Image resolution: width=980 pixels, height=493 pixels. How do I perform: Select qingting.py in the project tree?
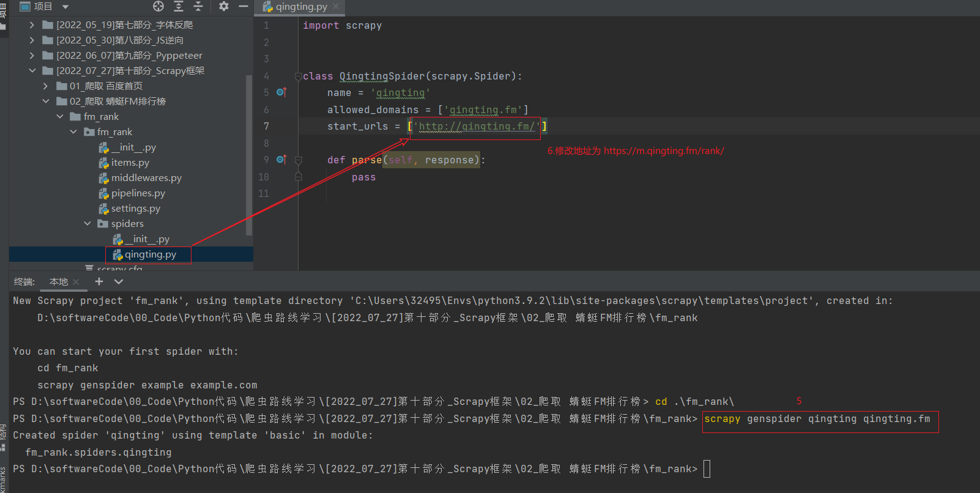click(150, 254)
